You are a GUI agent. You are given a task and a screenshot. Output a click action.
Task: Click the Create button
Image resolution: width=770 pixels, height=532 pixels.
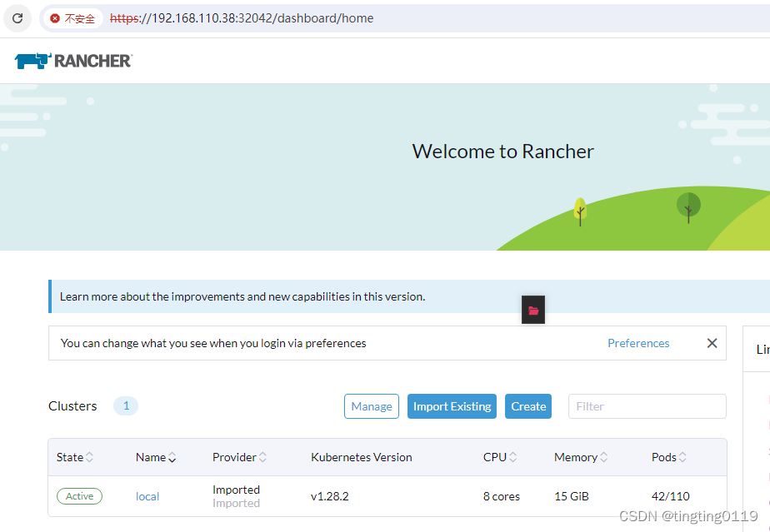point(527,406)
